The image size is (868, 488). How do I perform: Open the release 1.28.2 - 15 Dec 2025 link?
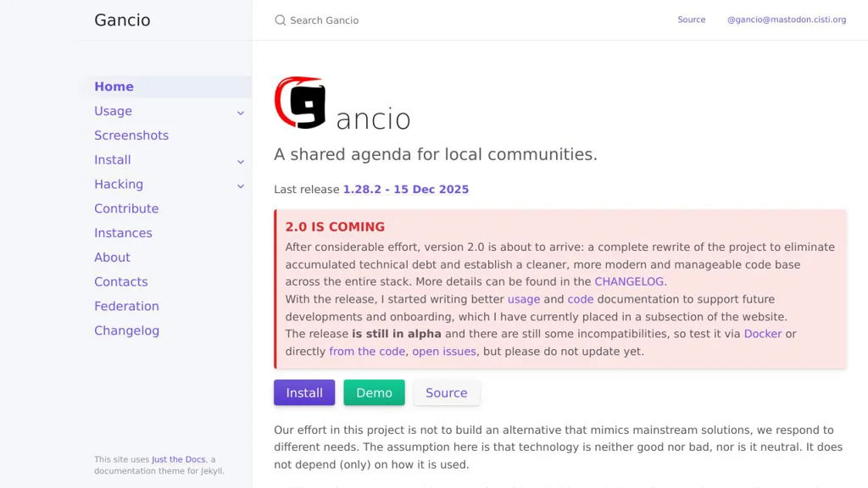[406, 189]
